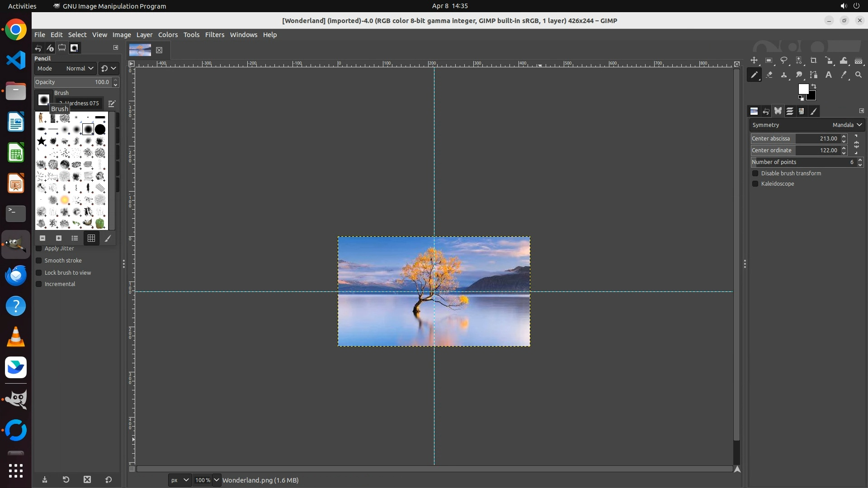Click the white foreground color swatch

(x=803, y=89)
